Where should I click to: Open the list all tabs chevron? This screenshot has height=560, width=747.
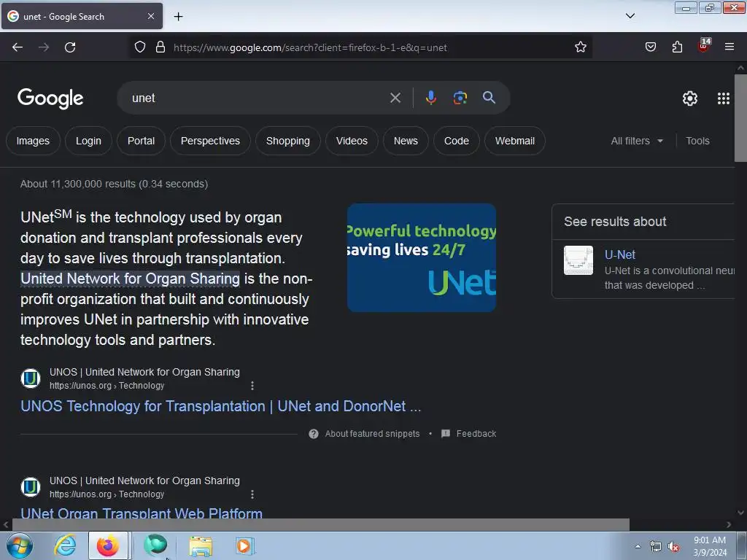(630, 16)
